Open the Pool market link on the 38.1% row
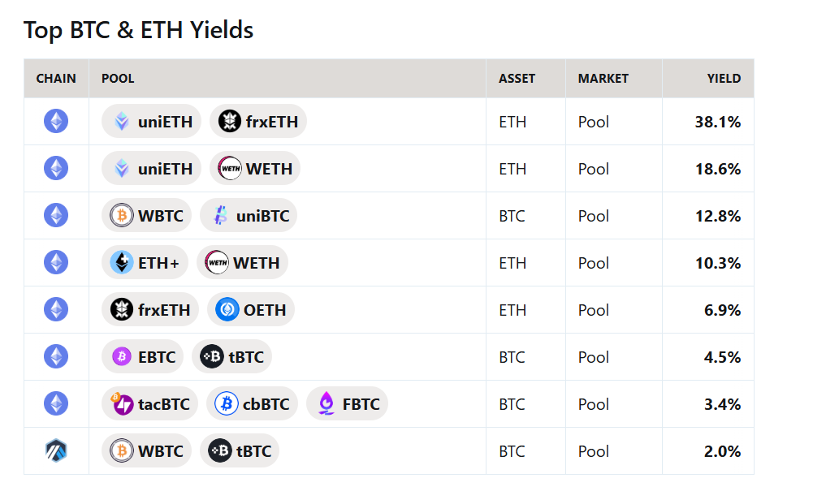Viewport: 826px width, 504px height. click(593, 122)
